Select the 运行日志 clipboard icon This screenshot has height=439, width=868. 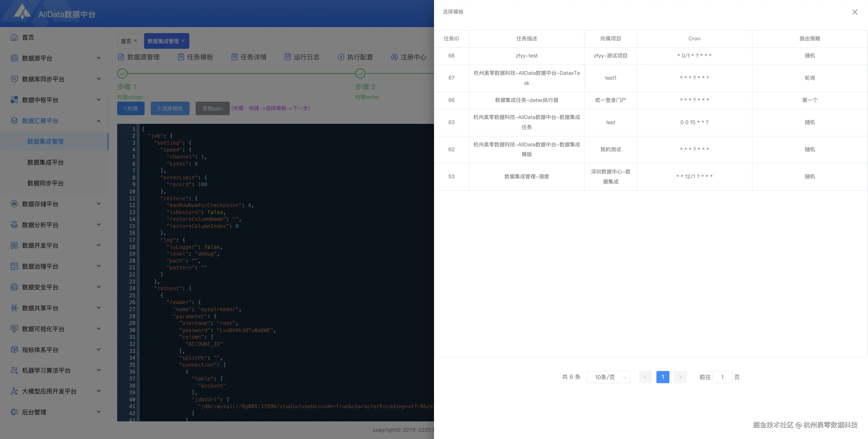point(288,57)
